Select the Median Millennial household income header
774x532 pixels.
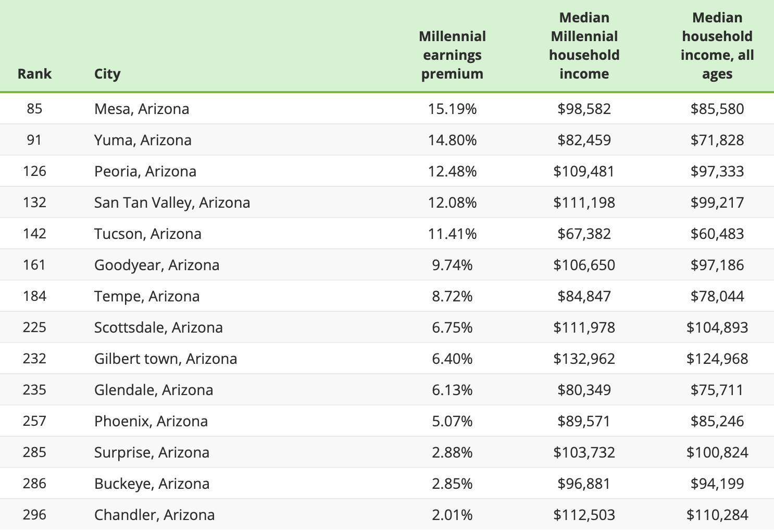(584, 46)
